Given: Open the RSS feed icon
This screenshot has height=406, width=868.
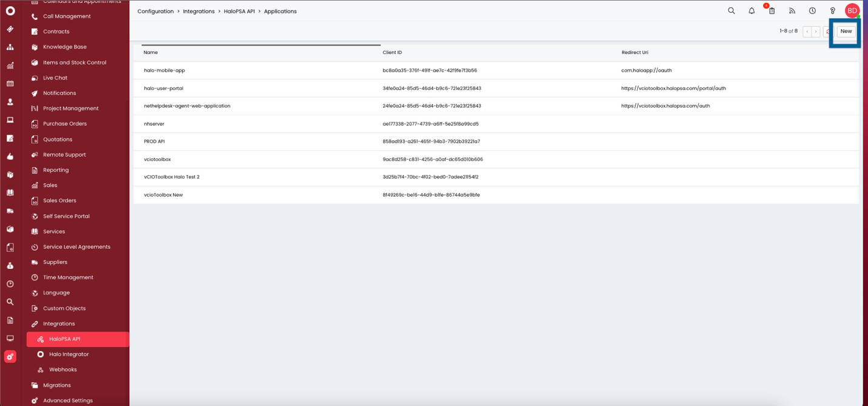Looking at the screenshot, I should click(x=792, y=11).
